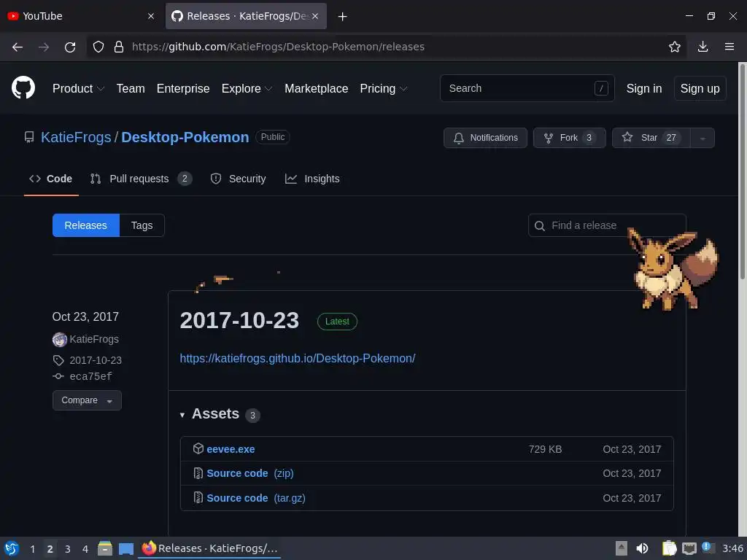Open the Marketplace nav link

[x=317, y=88]
